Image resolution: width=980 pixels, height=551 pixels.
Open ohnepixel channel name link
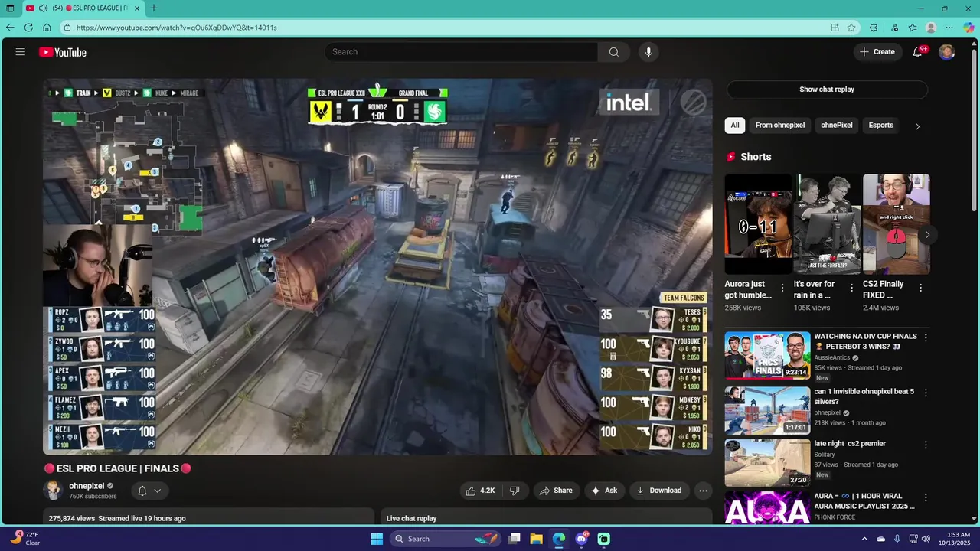(x=87, y=486)
